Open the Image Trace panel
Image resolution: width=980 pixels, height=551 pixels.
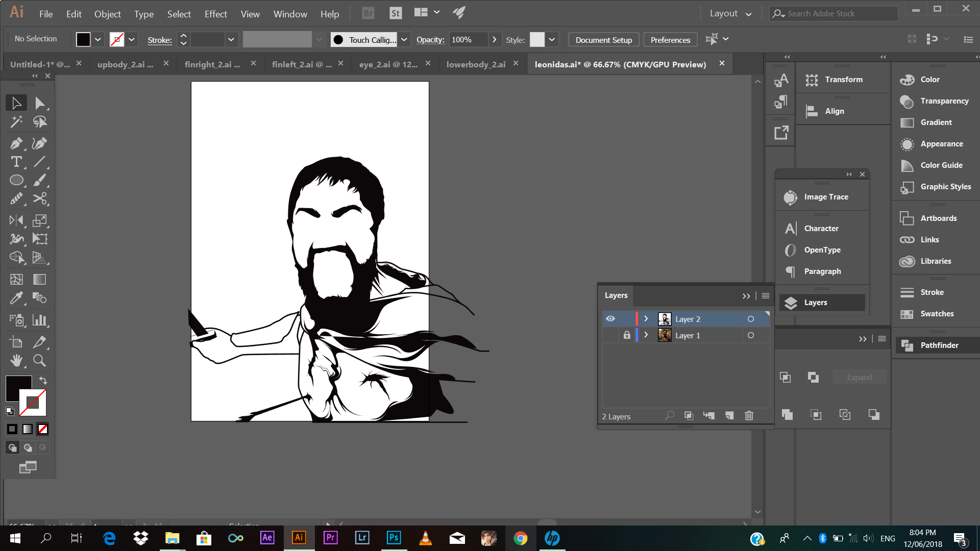point(825,197)
